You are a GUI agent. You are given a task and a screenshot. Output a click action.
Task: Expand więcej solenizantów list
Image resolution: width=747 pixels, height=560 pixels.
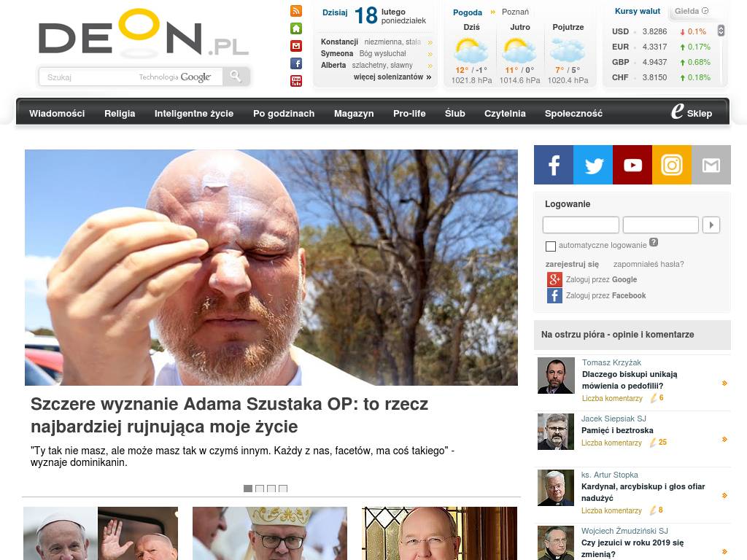[392, 77]
